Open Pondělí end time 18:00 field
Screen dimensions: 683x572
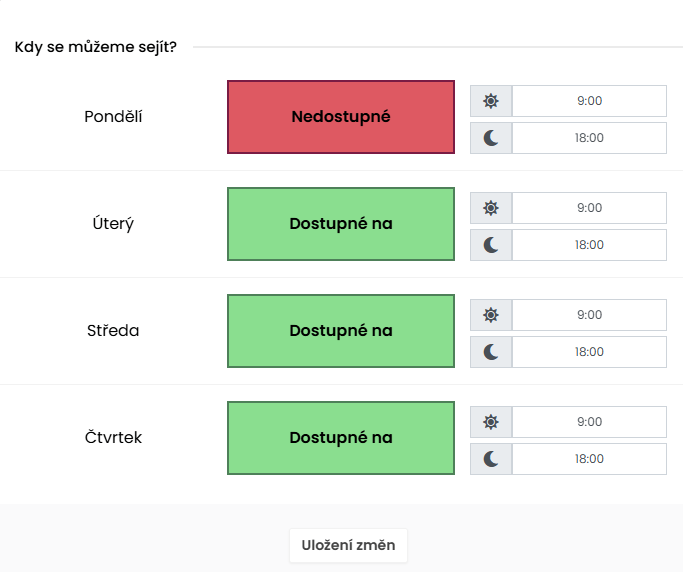589,138
